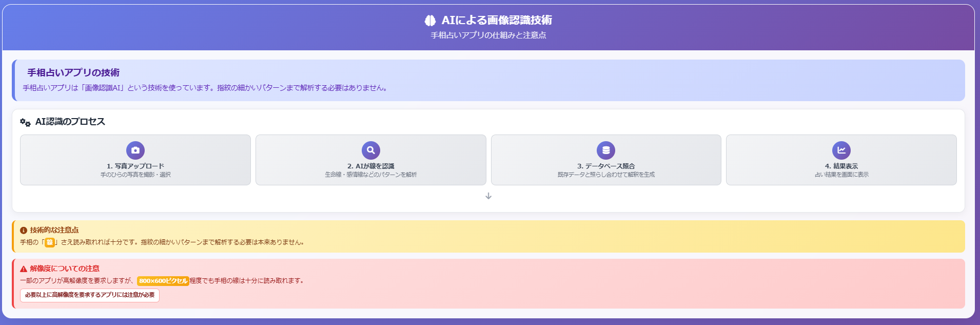
Task: Click the 技術的な注意点 heading text
Action: point(54,230)
